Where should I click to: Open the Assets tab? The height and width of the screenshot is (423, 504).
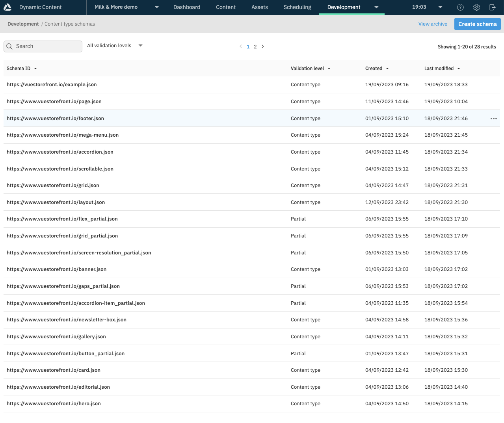coord(259,7)
